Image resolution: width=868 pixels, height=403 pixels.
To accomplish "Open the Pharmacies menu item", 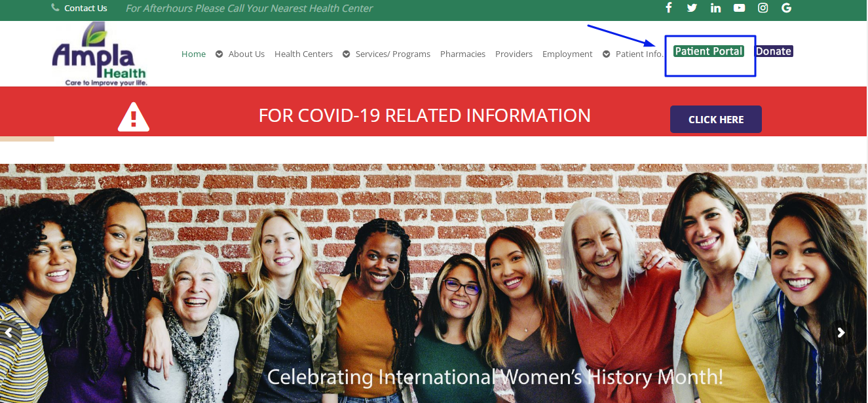I will [x=462, y=54].
